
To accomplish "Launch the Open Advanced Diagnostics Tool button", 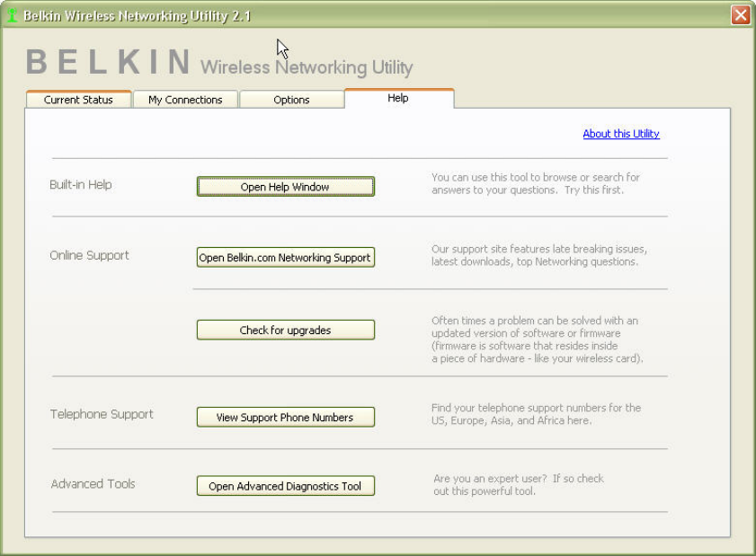I will point(286,486).
